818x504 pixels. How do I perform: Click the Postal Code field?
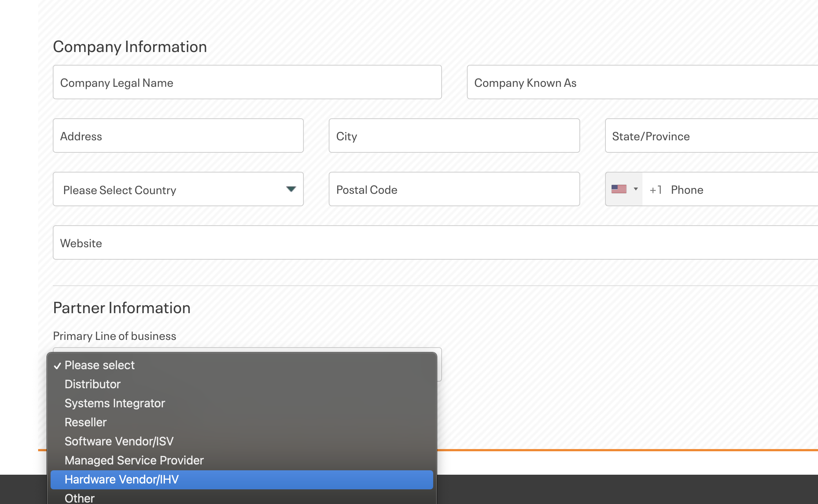pos(454,189)
